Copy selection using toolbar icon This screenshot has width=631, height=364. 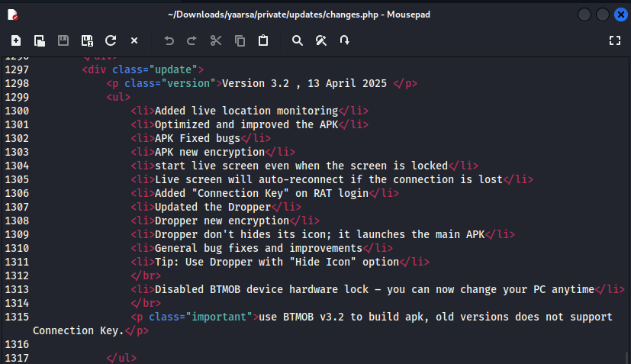coord(240,40)
